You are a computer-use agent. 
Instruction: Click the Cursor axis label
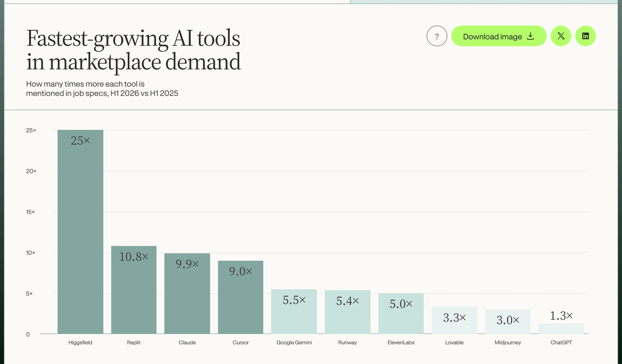tap(240, 343)
